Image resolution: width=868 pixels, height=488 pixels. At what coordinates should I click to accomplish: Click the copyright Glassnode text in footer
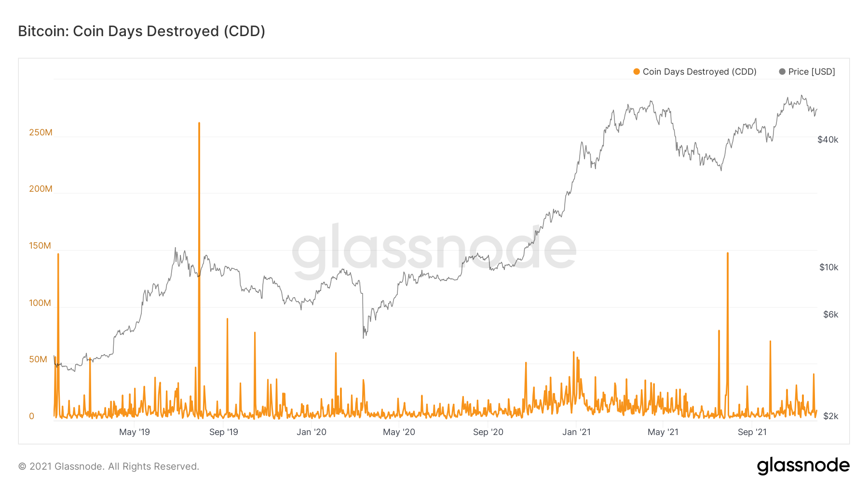(108, 466)
